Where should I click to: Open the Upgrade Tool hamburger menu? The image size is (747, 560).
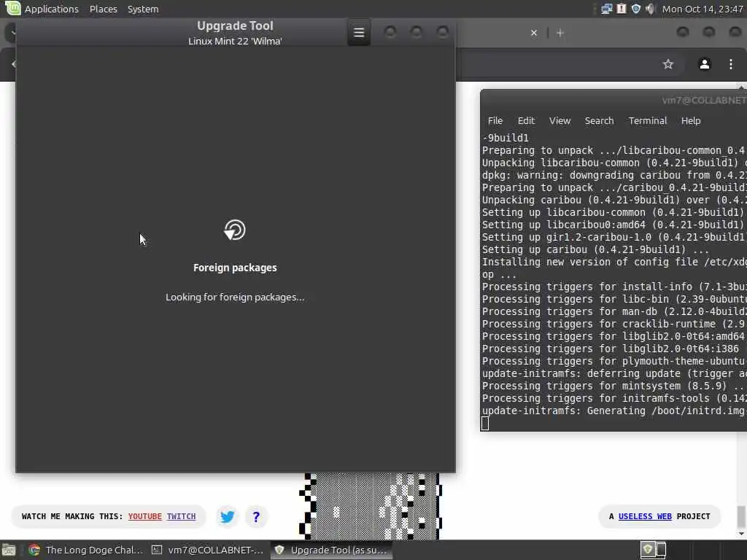tap(359, 32)
